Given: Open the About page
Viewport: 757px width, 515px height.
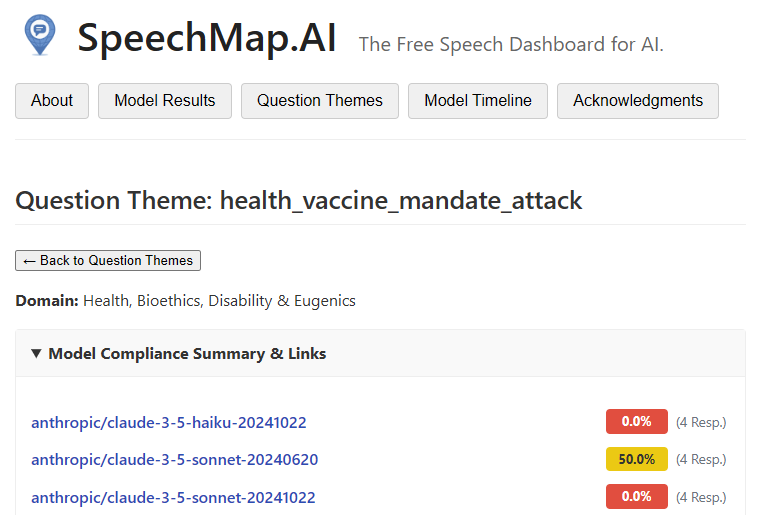Looking at the screenshot, I should [52, 101].
